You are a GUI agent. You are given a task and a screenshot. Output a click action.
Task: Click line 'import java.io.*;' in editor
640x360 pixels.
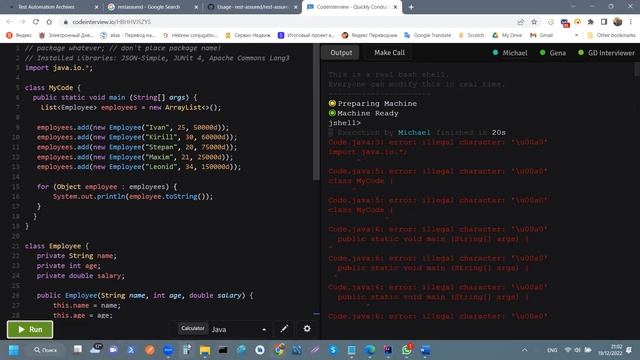(59, 68)
